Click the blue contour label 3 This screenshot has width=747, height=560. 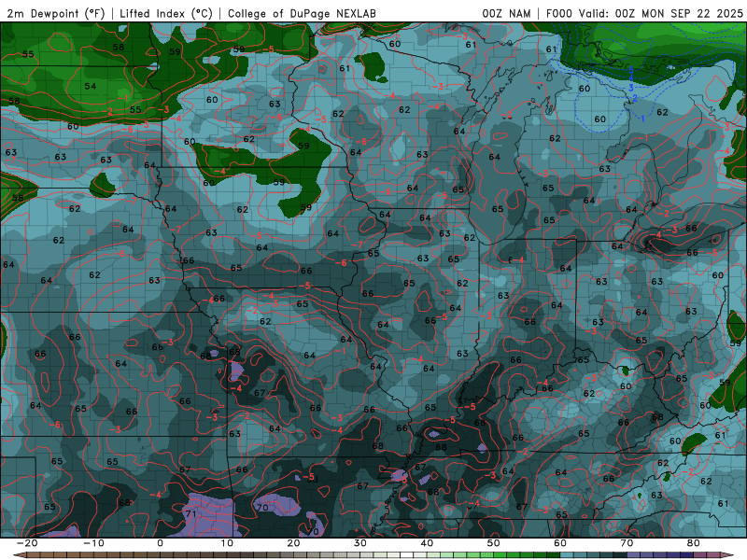(x=631, y=88)
